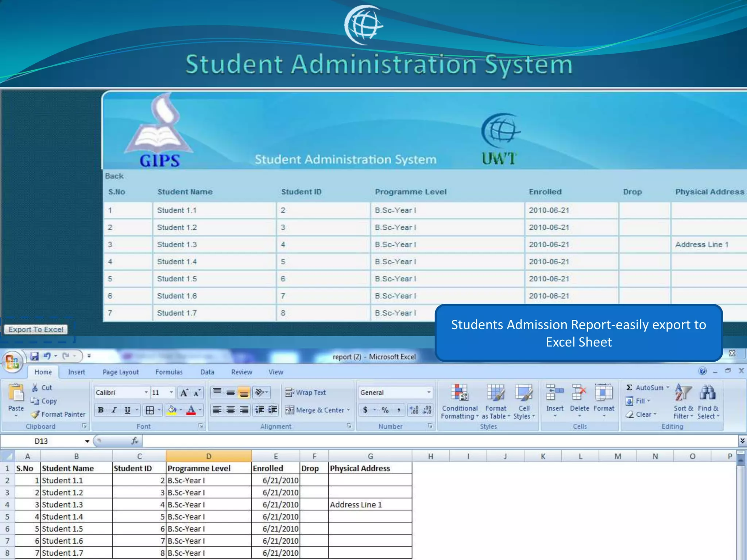
Task: Click the Format Cells icon
Action: tap(604, 393)
